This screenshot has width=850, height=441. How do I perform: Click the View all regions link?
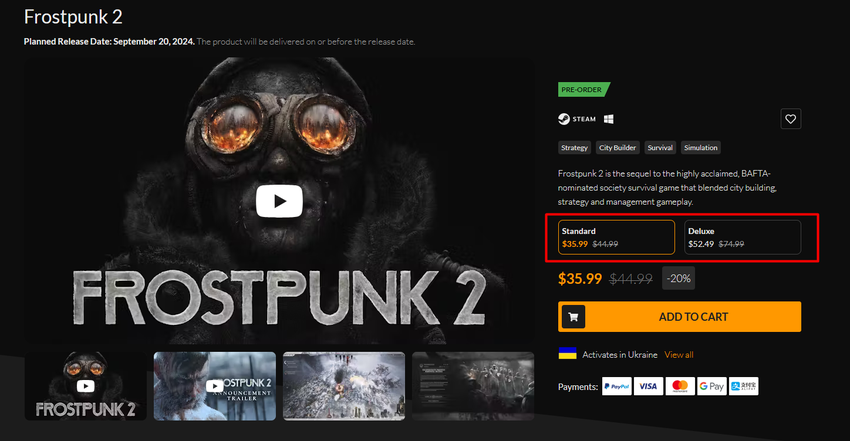pyautogui.click(x=678, y=355)
